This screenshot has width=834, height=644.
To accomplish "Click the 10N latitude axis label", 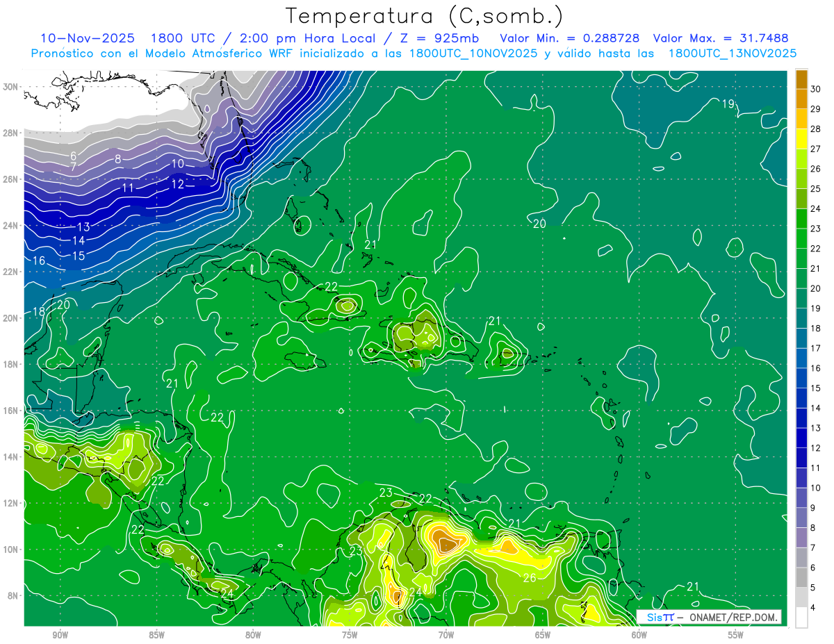I will (11, 550).
